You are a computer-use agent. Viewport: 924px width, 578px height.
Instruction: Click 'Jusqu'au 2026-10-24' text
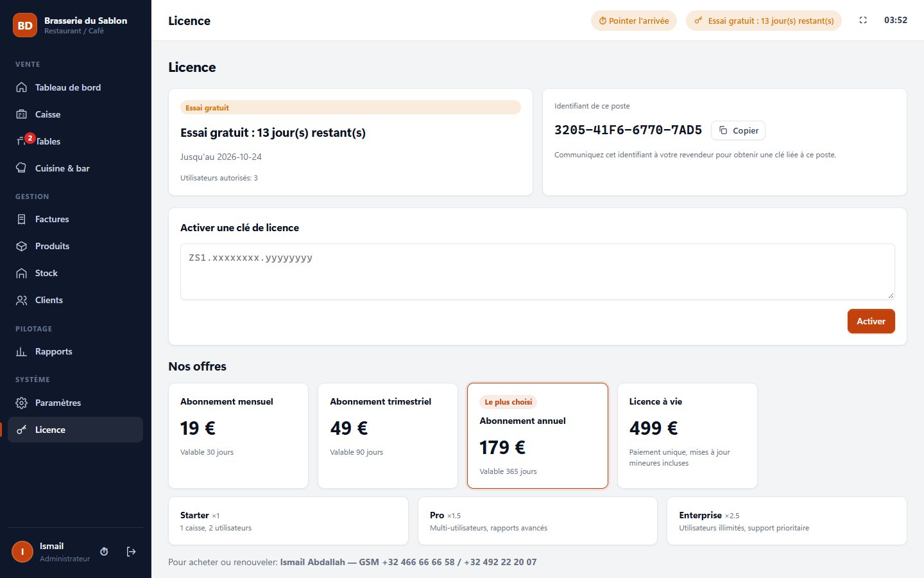221,157
